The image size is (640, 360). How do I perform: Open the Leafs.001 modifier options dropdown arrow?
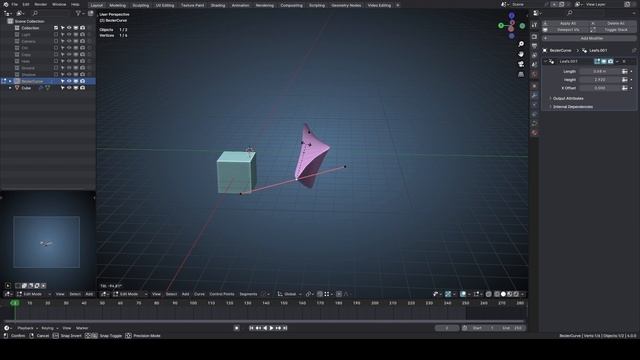pyautogui.click(x=618, y=62)
